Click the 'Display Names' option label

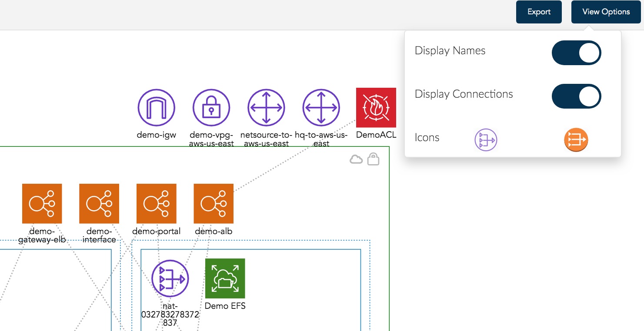click(450, 51)
